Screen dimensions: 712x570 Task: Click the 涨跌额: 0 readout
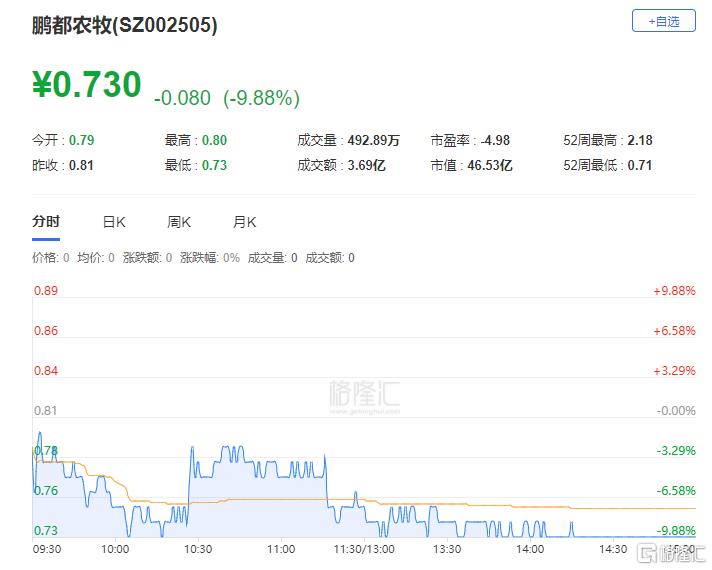[x=147, y=258]
